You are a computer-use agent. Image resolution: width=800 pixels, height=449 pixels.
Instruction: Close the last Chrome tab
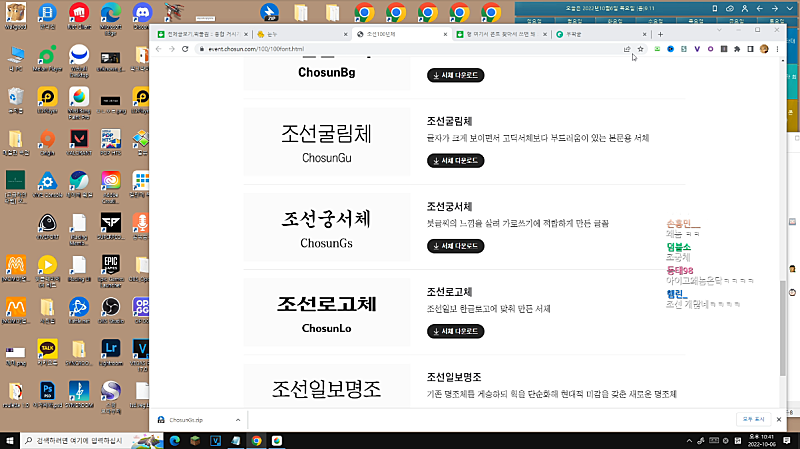pos(644,34)
